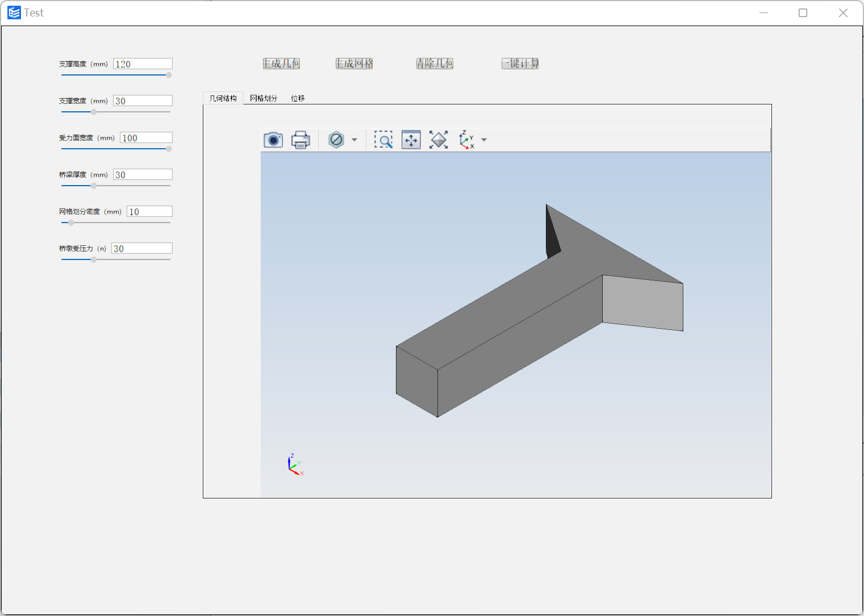Click the zoom extents diamond icon
Screen dimensions: 864x616
click(439, 140)
